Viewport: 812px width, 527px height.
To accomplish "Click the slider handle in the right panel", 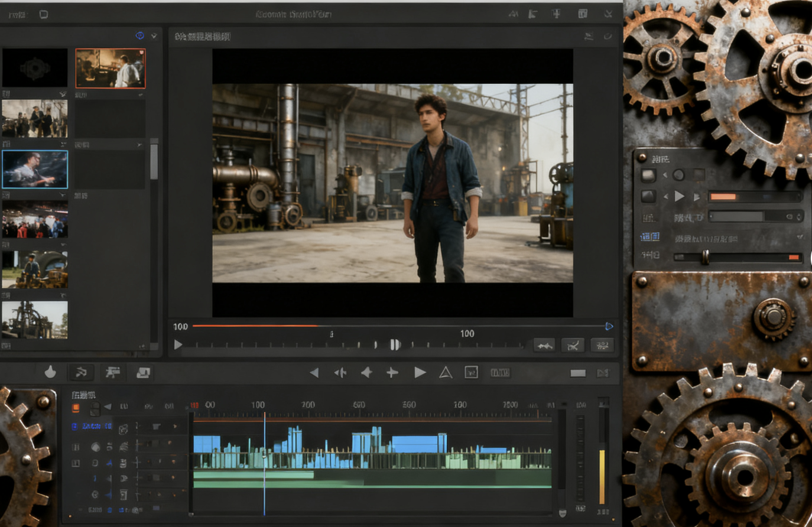I will [705, 257].
